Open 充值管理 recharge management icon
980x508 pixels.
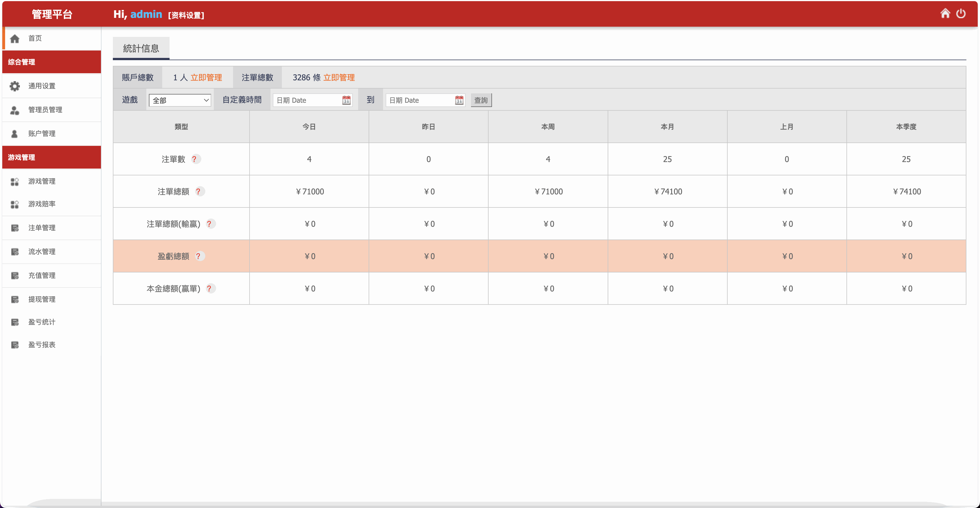[15, 275]
